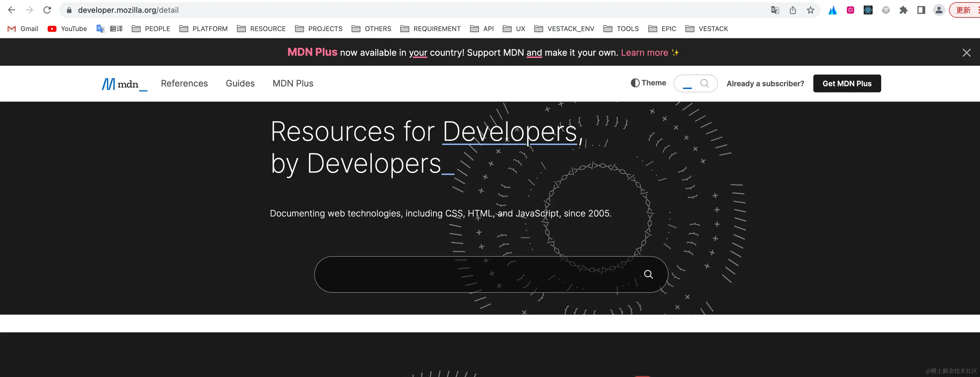Expand the References menu

184,83
